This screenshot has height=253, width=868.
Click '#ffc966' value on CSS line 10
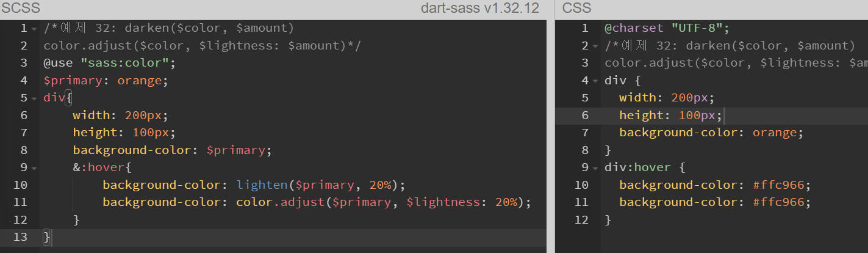click(x=778, y=185)
